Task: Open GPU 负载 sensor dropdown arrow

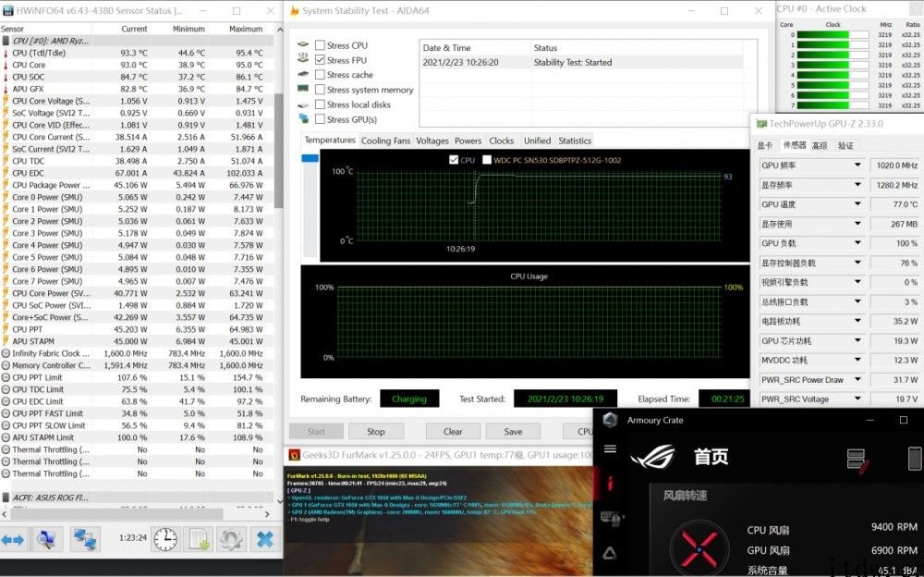Action: point(858,243)
